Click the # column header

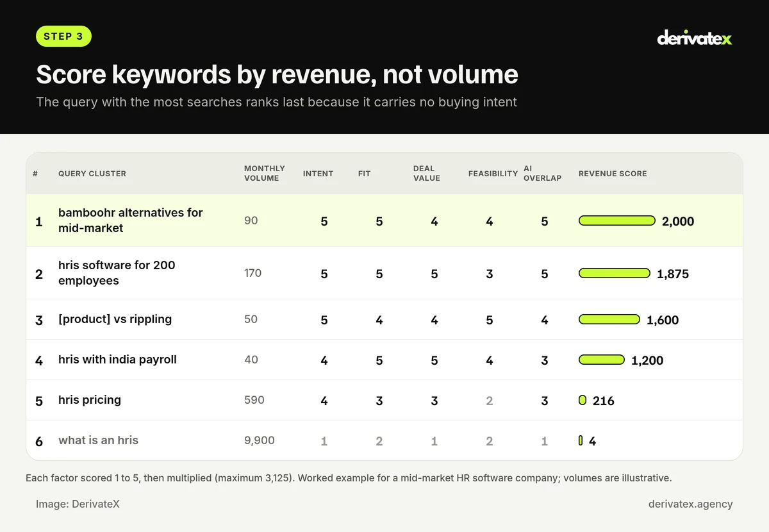tap(35, 174)
